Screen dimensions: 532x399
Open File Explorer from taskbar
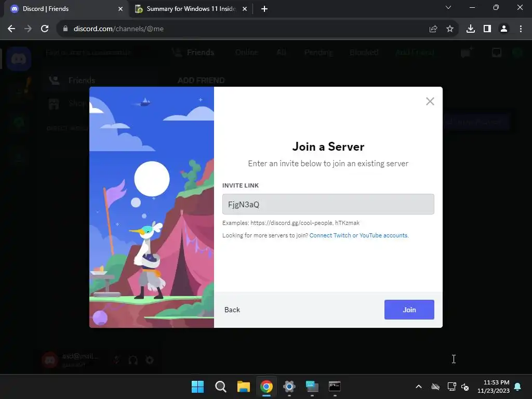243,387
